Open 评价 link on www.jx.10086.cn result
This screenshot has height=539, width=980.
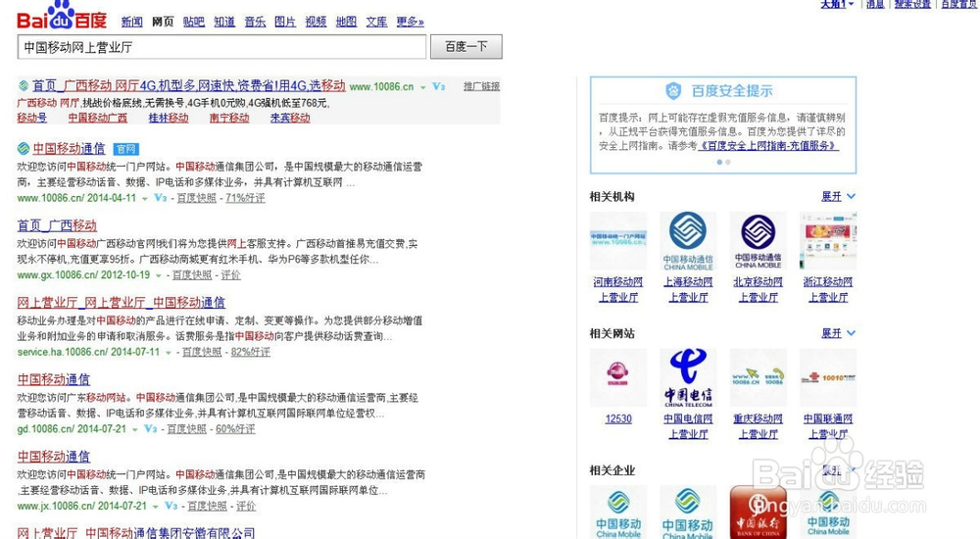246,506
